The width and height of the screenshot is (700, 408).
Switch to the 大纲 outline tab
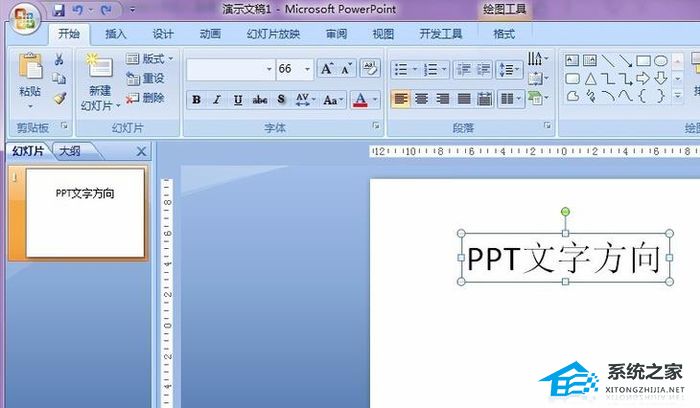click(x=70, y=151)
